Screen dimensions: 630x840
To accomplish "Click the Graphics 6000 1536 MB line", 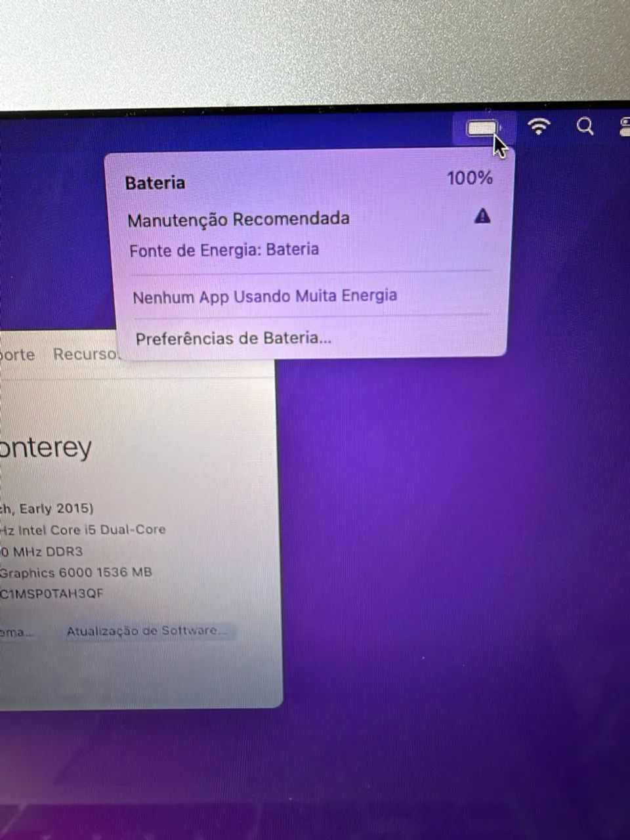I will point(75,572).
